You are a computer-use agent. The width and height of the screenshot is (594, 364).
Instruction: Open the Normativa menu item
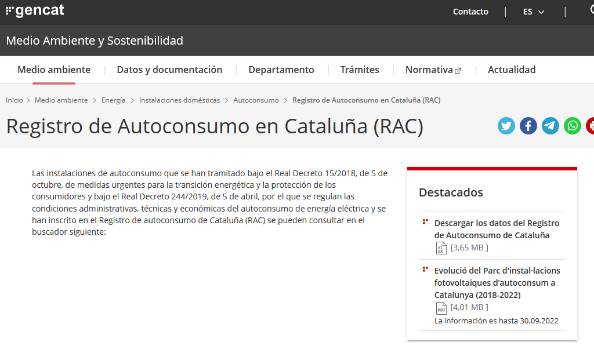pyautogui.click(x=429, y=70)
